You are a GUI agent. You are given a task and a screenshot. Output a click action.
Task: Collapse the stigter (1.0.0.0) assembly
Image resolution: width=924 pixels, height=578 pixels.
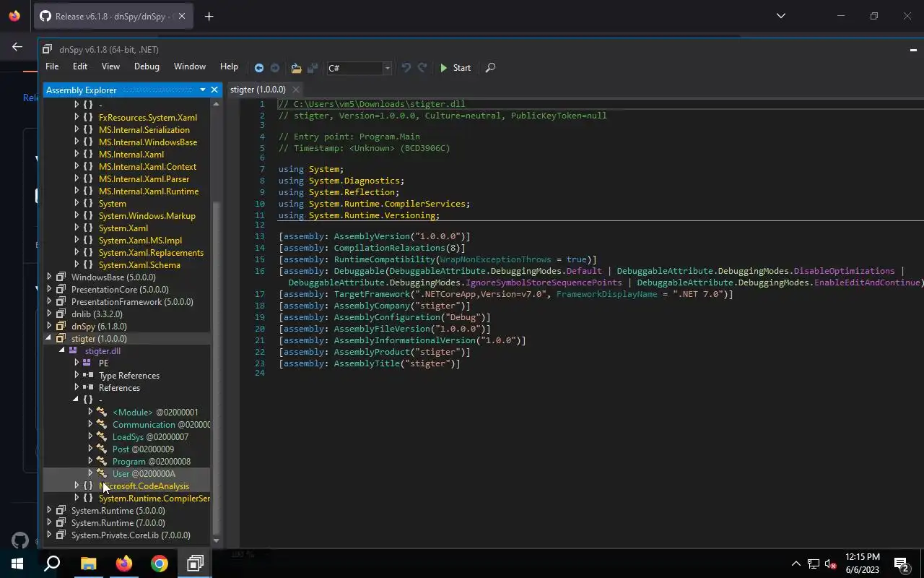coord(49,338)
